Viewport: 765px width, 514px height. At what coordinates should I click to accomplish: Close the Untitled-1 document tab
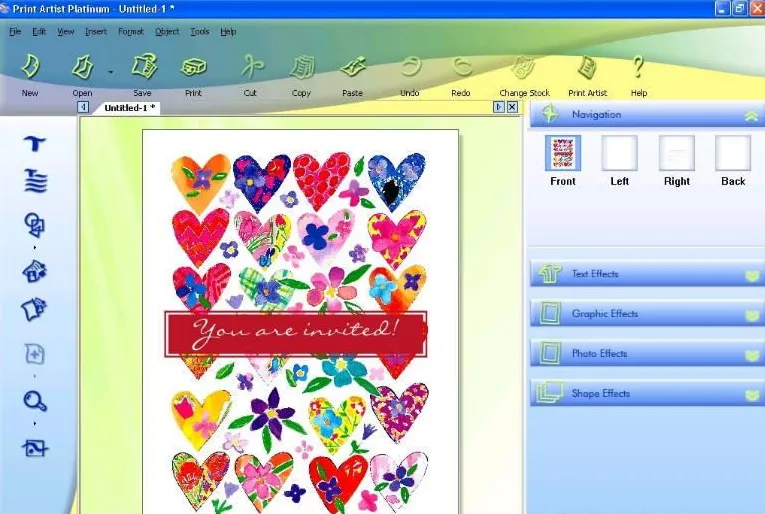(512, 107)
